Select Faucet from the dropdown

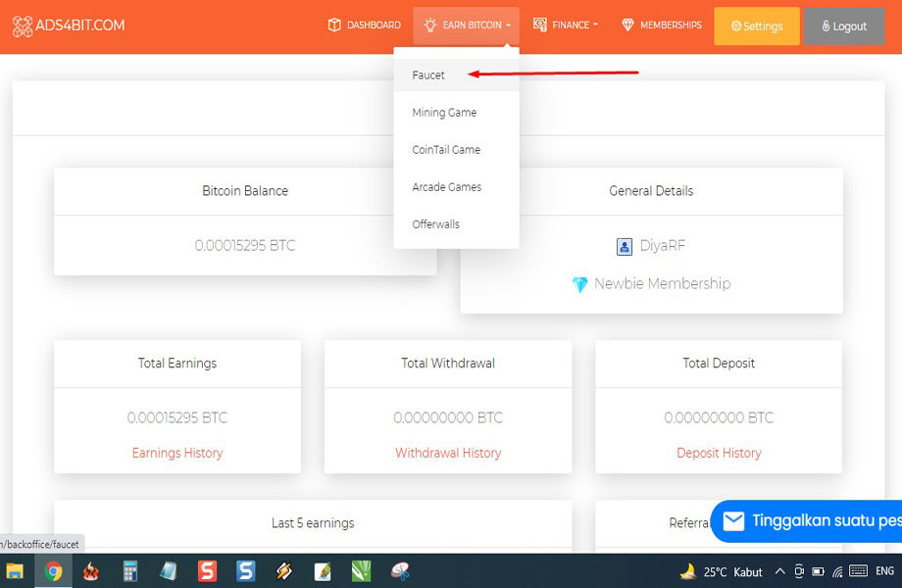428,75
